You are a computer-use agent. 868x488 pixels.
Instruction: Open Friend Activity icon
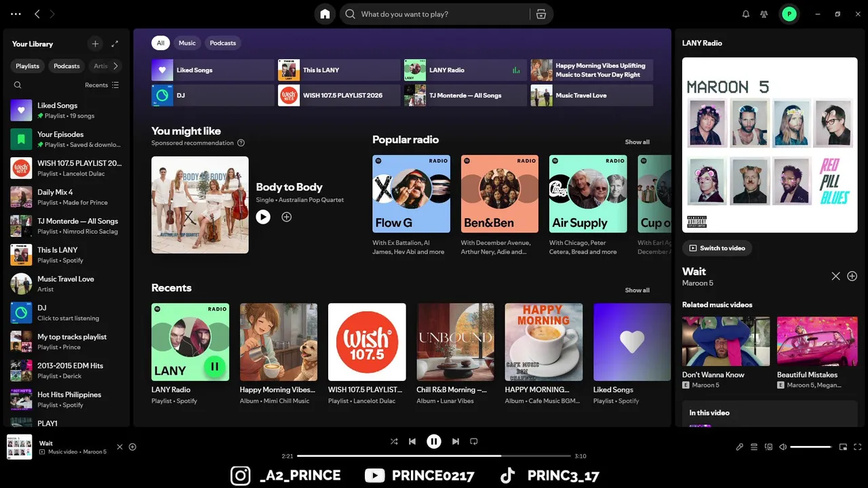tap(764, 14)
